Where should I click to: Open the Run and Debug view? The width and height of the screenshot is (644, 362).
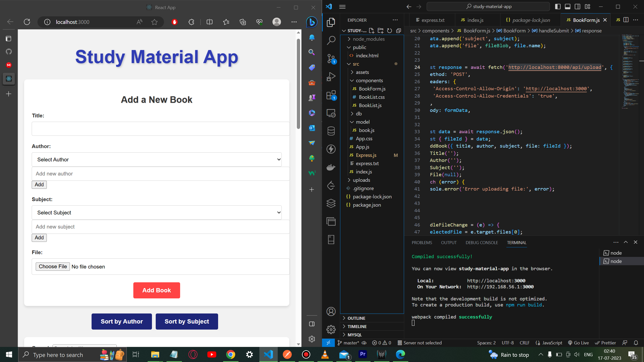tap(331, 76)
